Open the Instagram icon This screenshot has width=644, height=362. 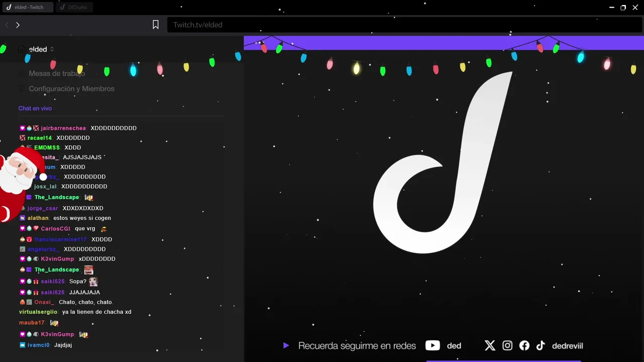(x=507, y=345)
